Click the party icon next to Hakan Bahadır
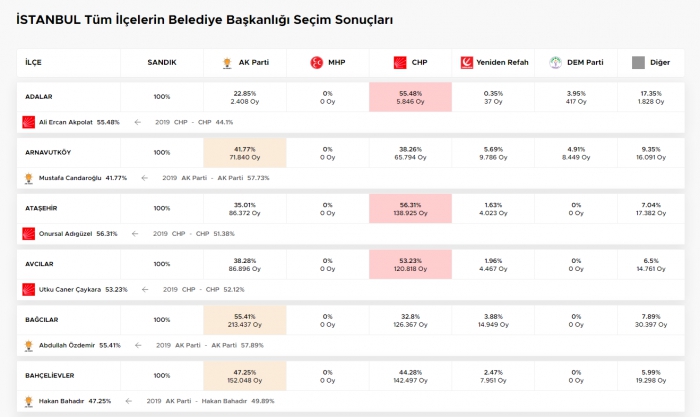The image size is (700, 417). pos(28,400)
